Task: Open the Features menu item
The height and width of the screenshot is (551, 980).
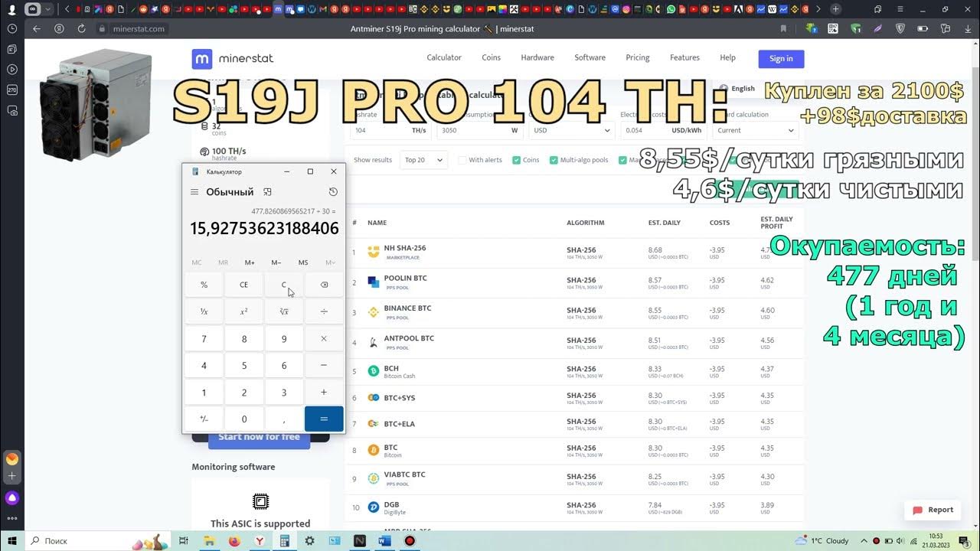Action: pos(684,57)
